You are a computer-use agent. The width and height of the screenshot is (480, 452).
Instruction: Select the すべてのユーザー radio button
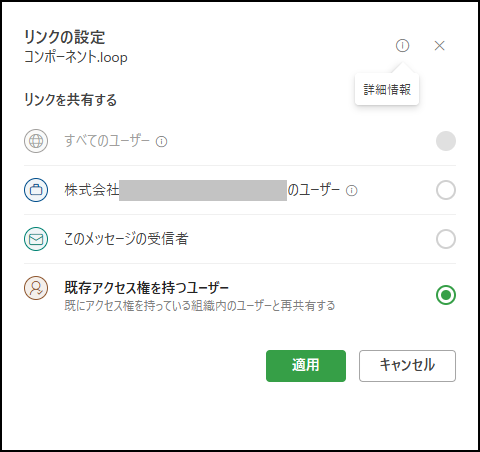tap(446, 141)
